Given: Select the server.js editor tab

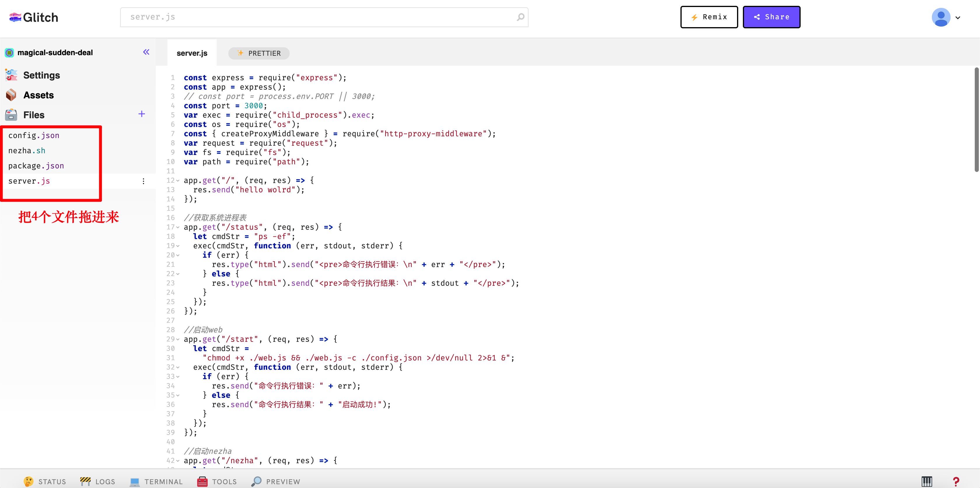Looking at the screenshot, I should click(x=192, y=53).
